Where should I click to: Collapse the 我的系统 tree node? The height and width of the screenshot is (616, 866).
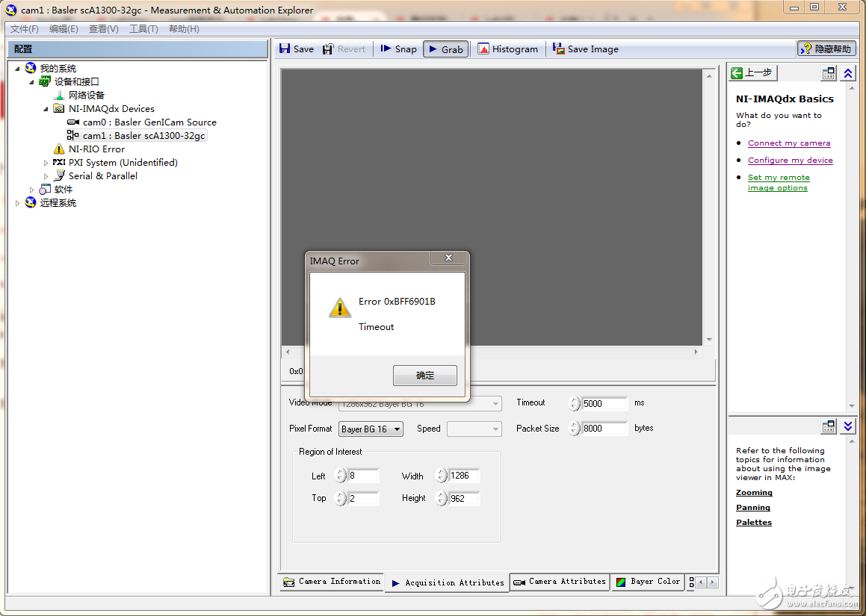tap(18, 69)
